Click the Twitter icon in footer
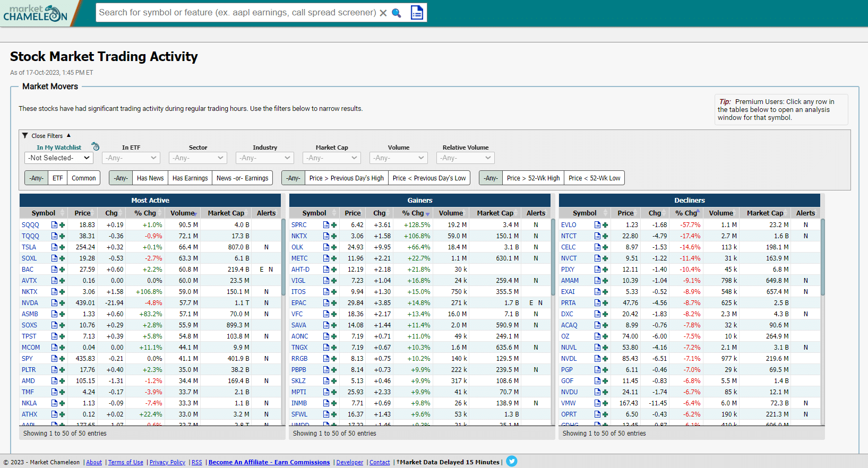The height and width of the screenshot is (468, 868). click(512, 461)
